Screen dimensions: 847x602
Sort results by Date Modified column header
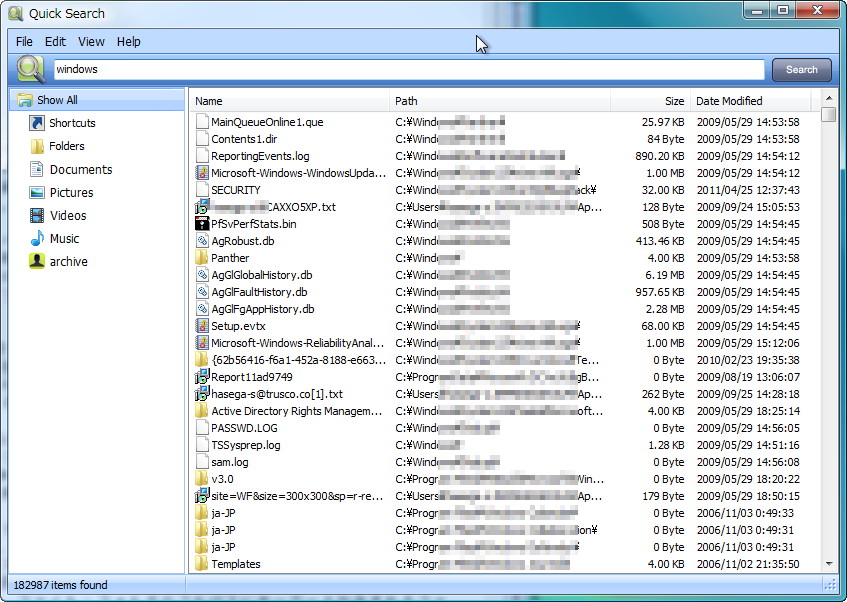point(751,101)
